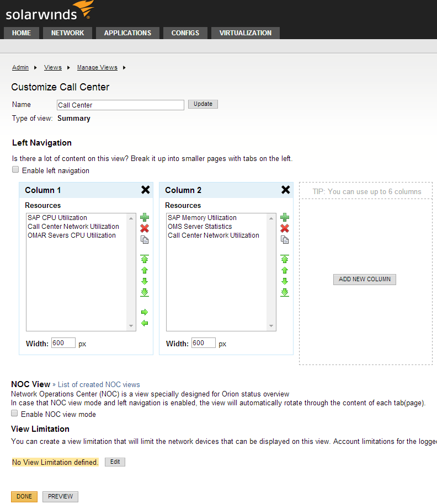The width and height of the screenshot is (437, 504).
Task: Enable NOC view mode checkbox
Action: point(14,413)
